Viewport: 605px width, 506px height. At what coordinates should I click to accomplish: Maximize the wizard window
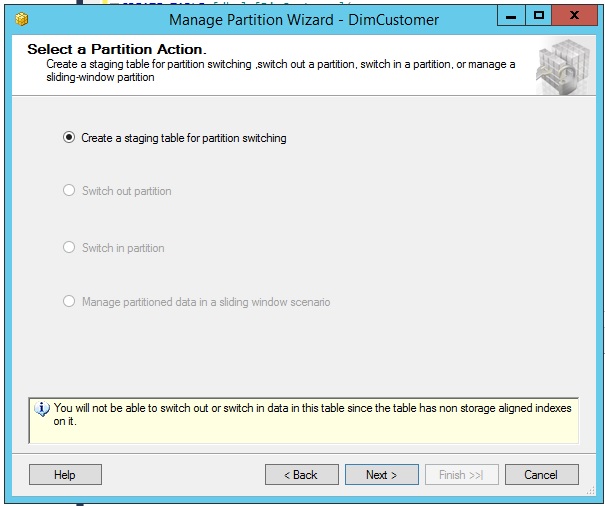(x=538, y=15)
